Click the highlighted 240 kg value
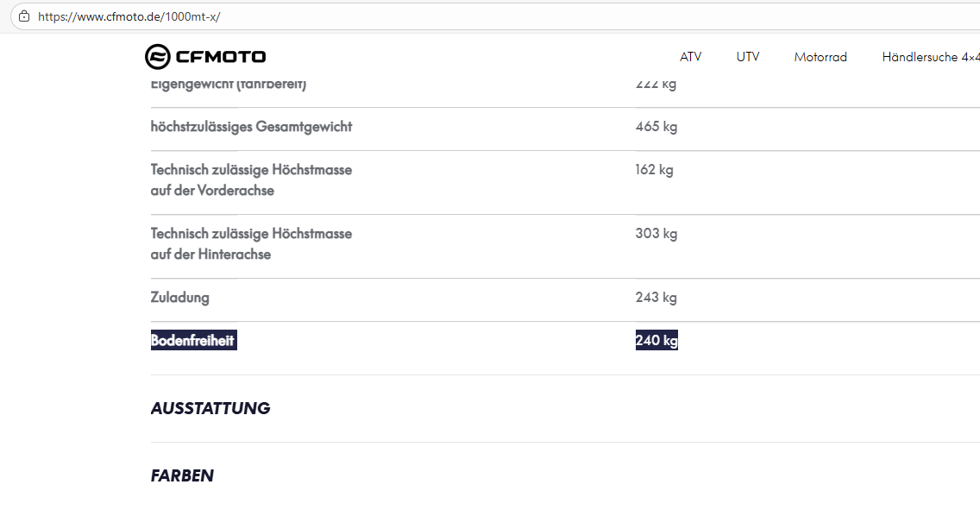This screenshot has width=980, height=516. point(656,341)
